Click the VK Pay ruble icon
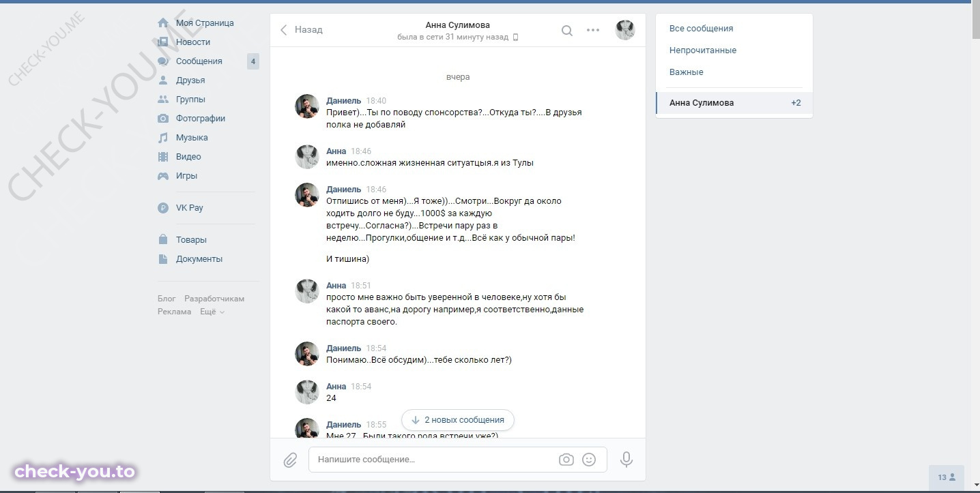This screenshot has height=493, width=980. pos(163,208)
